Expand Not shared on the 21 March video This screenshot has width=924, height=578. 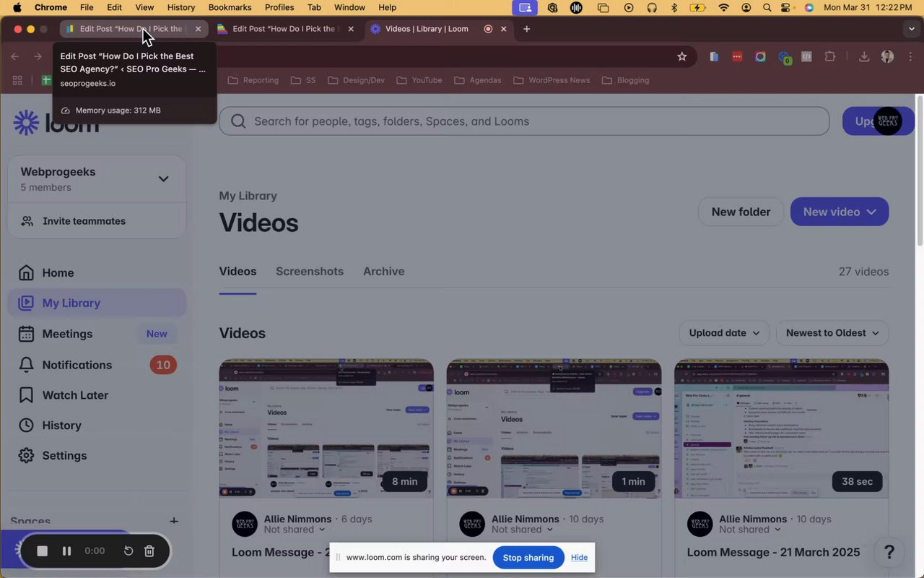(x=749, y=530)
